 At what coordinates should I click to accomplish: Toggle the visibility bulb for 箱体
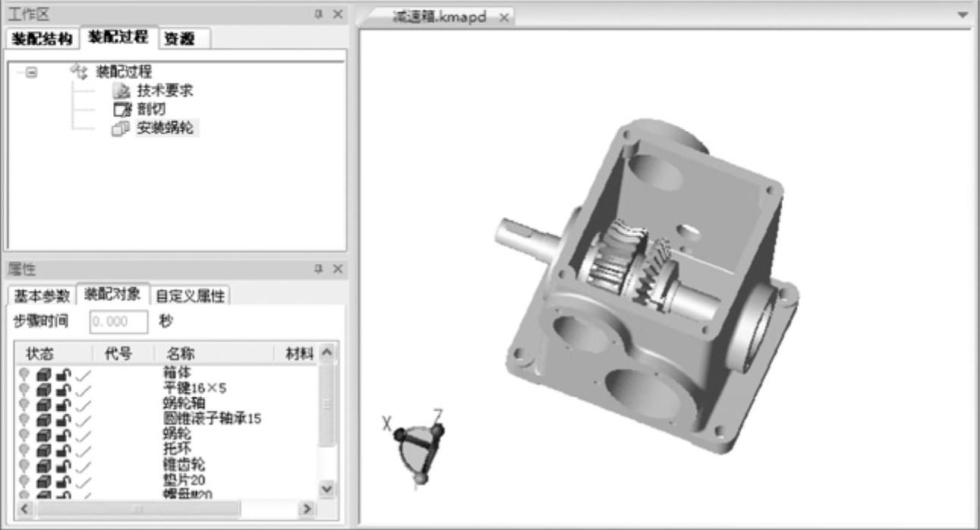24,373
